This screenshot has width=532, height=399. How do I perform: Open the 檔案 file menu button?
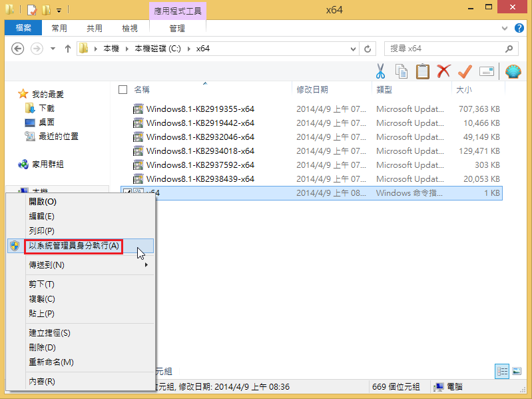(x=23, y=28)
